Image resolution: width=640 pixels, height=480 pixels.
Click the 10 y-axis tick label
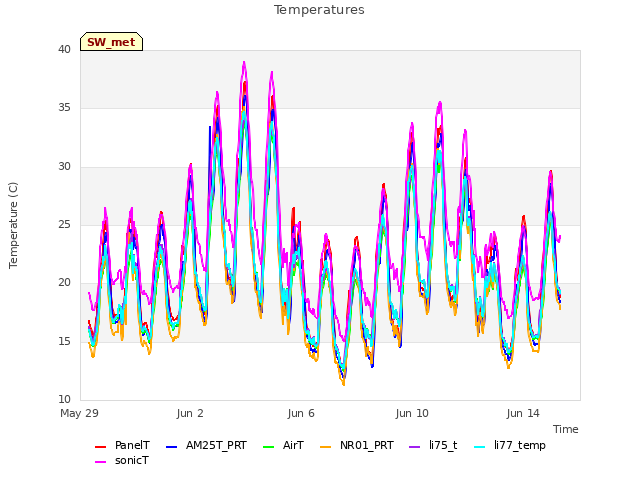click(x=64, y=399)
